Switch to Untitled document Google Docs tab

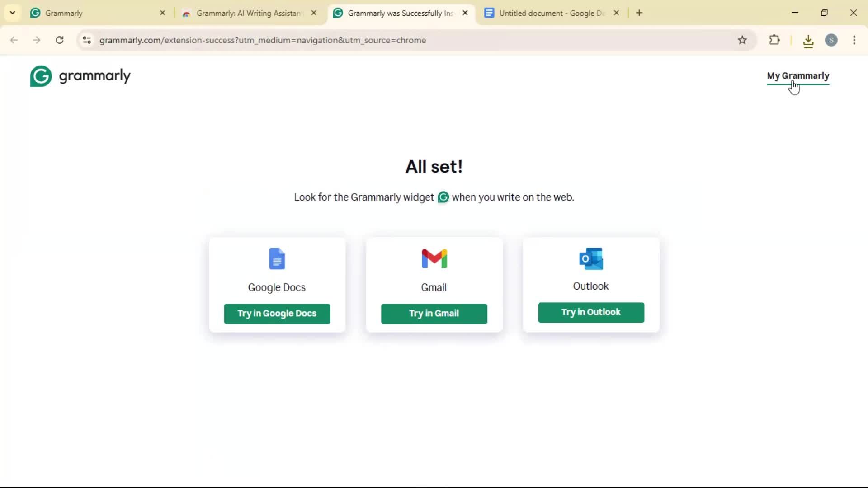point(552,13)
